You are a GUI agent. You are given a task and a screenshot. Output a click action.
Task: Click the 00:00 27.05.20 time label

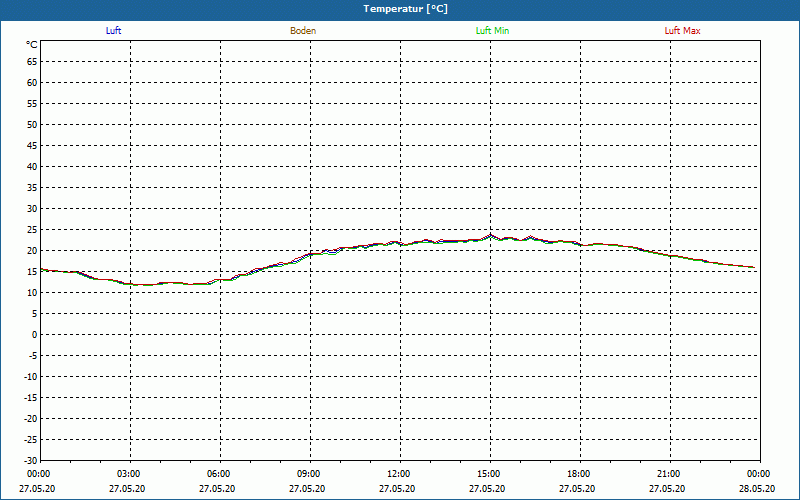(x=37, y=481)
